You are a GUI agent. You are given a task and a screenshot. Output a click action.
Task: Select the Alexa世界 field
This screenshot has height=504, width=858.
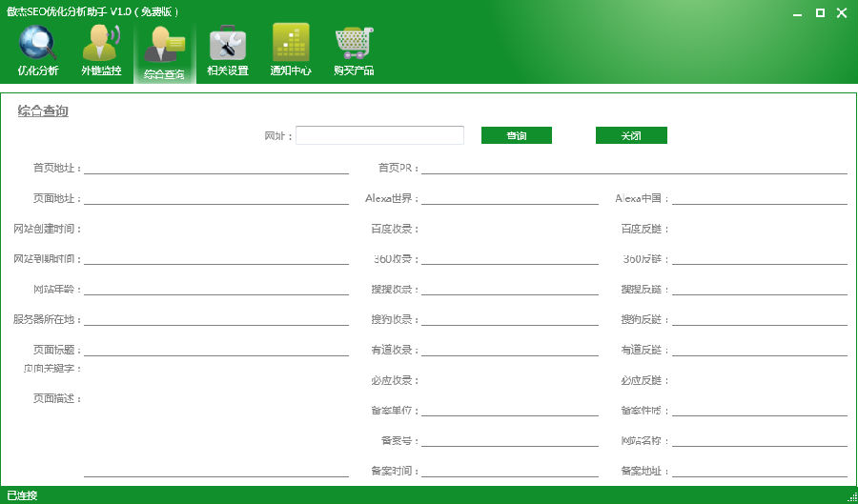tap(510, 198)
